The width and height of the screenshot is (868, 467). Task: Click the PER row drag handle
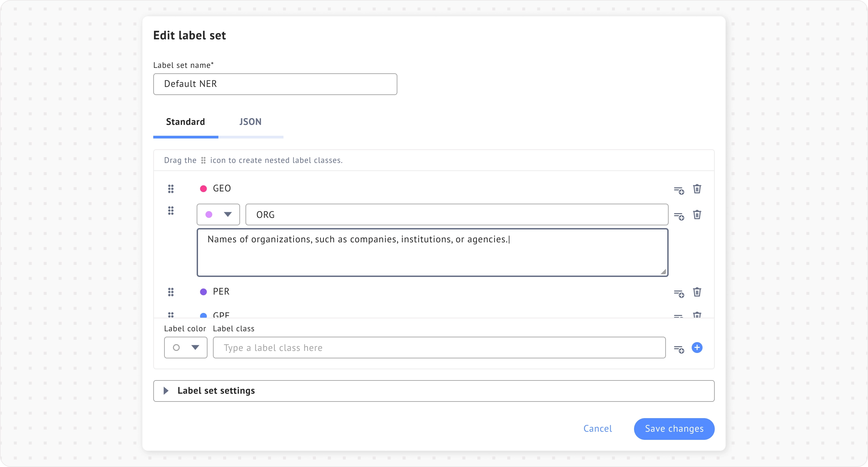(171, 292)
